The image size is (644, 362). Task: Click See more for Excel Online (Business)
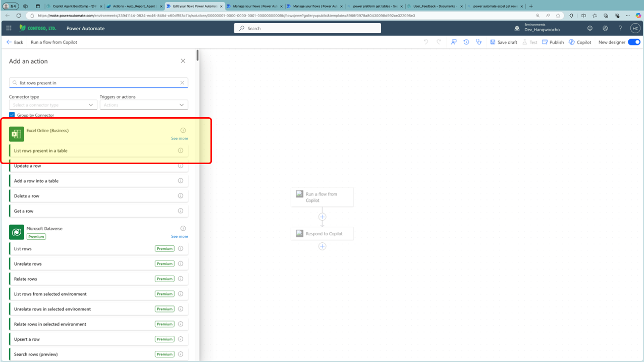click(x=179, y=138)
